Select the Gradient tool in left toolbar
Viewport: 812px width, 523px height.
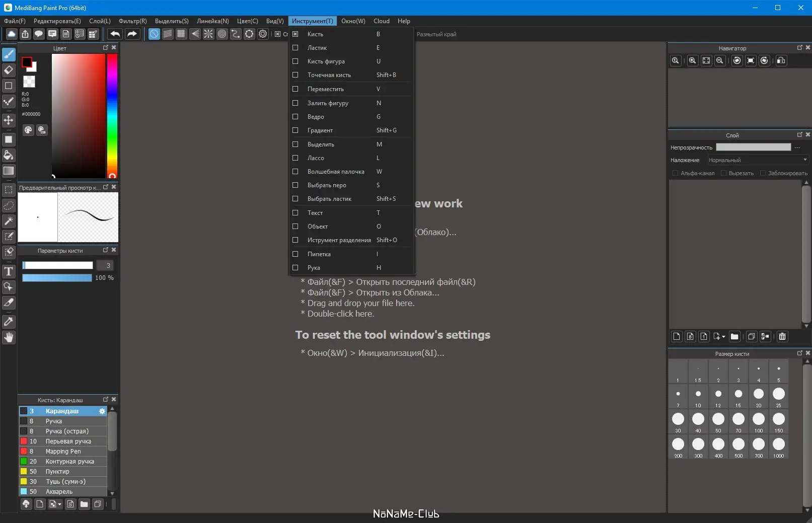[9, 171]
